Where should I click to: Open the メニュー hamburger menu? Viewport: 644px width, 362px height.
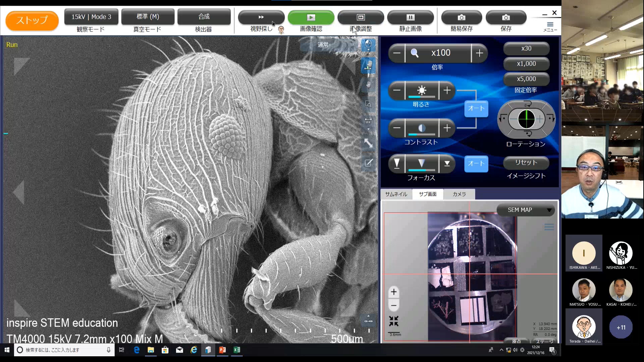tap(550, 26)
